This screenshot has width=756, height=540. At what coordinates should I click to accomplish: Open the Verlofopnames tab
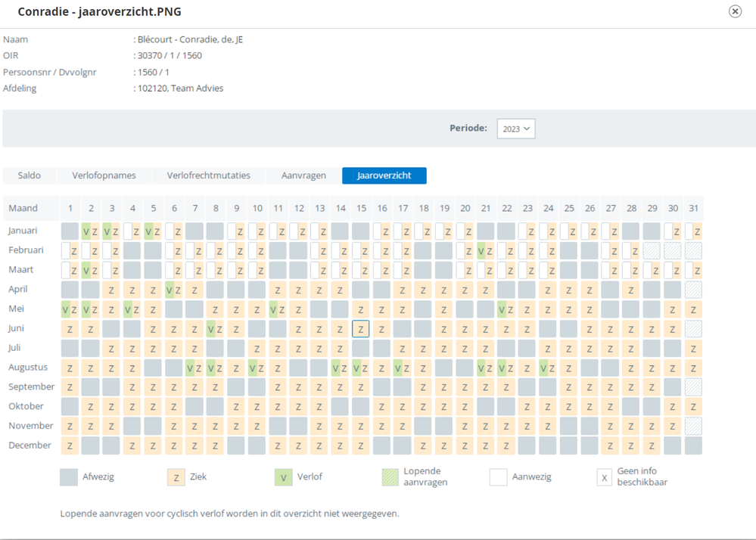(104, 175)
